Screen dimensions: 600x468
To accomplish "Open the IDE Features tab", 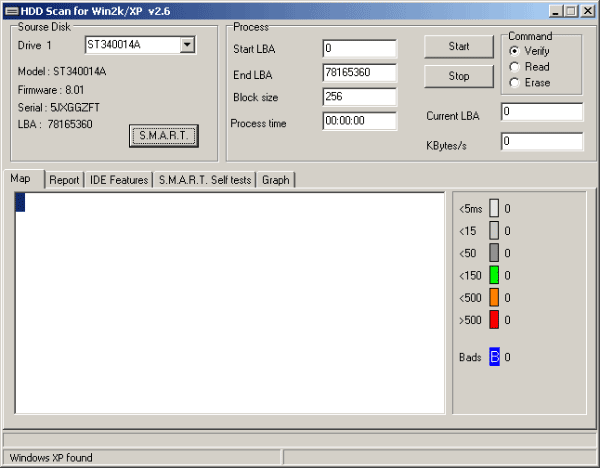I will point(119,180).
